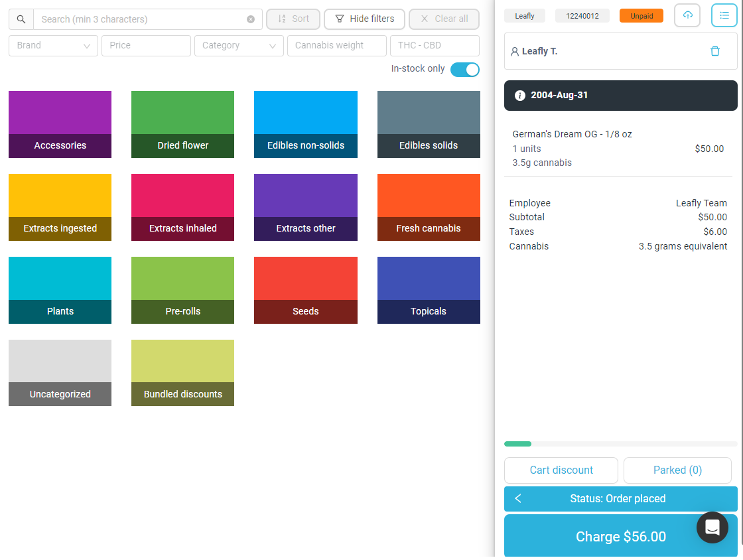
Task: Open the Plants category
Action: coord(60,291)
